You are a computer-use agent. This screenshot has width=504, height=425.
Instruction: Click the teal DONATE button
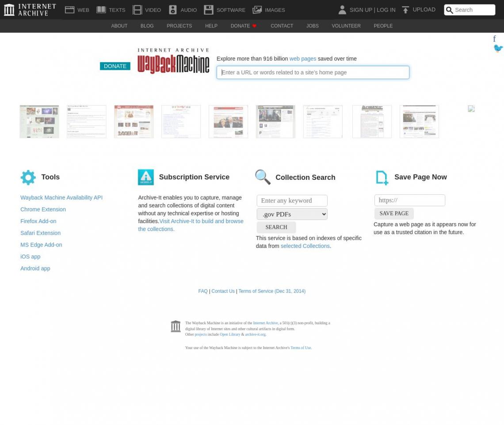pyautogui.click(x=115, y=66)
